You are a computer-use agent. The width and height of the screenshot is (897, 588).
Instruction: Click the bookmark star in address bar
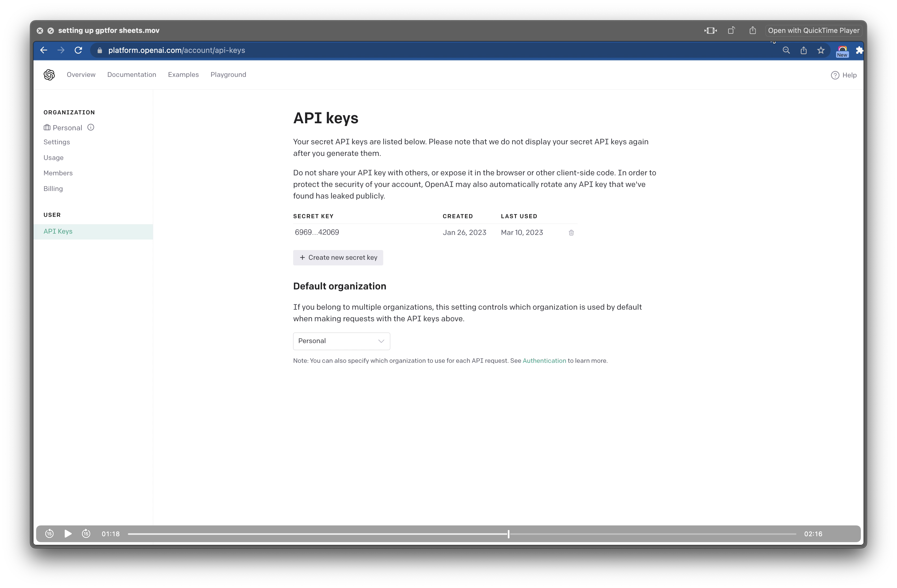point(820,50)
